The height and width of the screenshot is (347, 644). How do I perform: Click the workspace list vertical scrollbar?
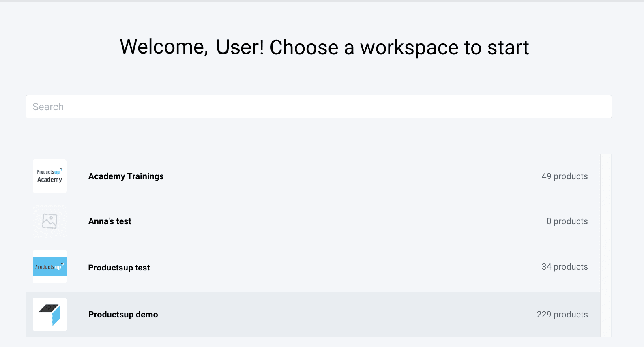tap(605, 243)
